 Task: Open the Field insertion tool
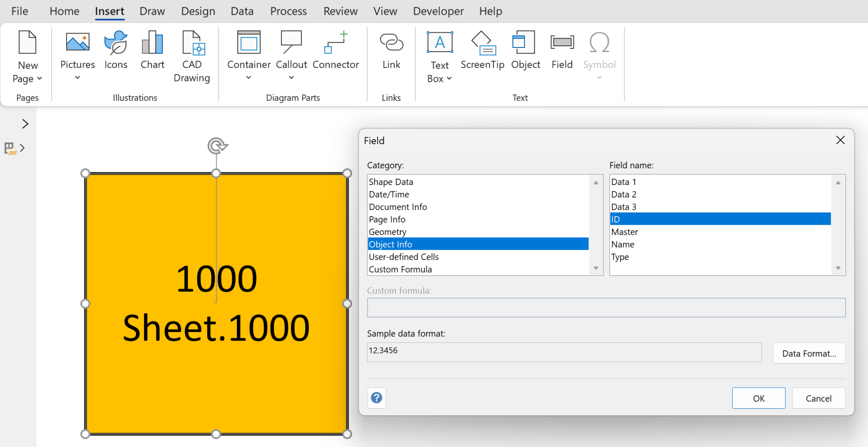pos(562,51)
